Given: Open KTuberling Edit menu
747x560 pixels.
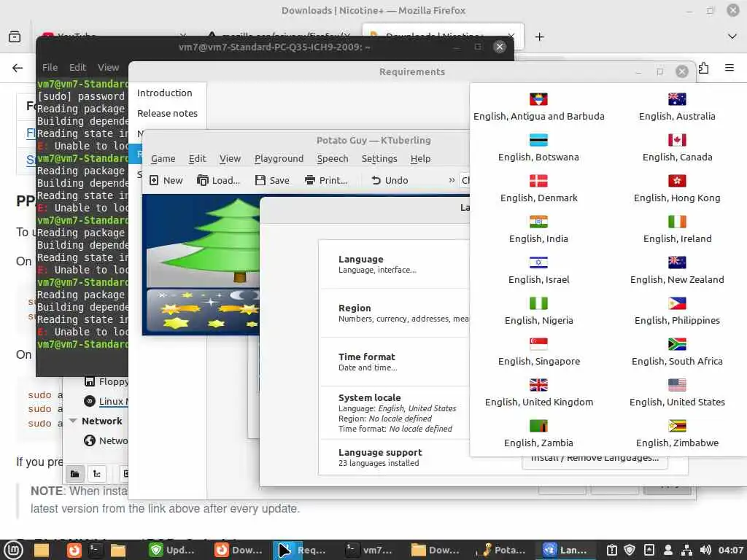Looking at the screenshot, I should click(197, 158).
